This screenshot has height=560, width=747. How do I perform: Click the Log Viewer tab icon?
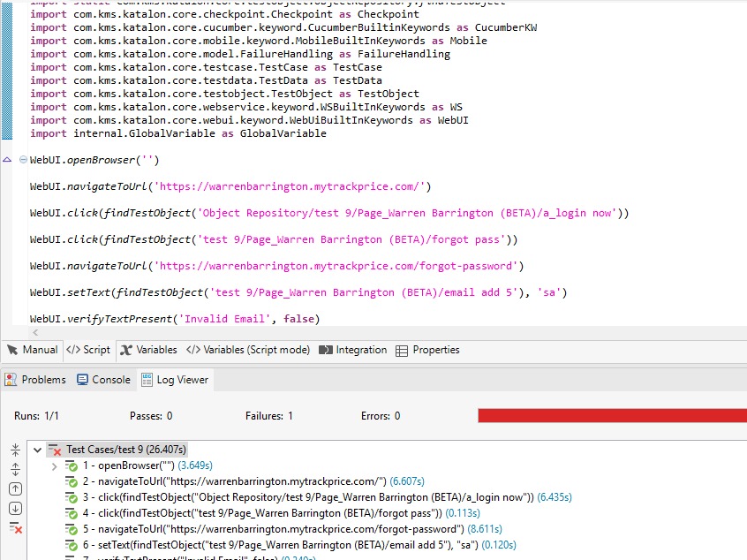147,380
